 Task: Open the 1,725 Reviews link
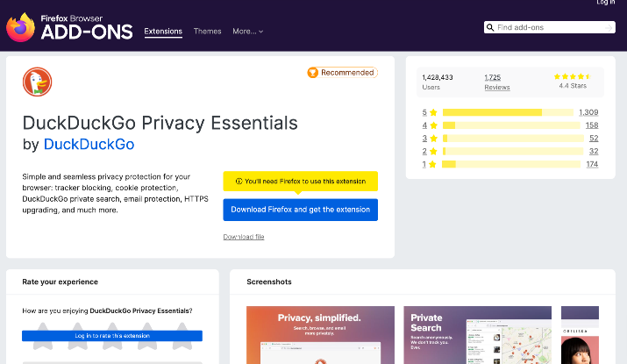click(x=497, y=82)
